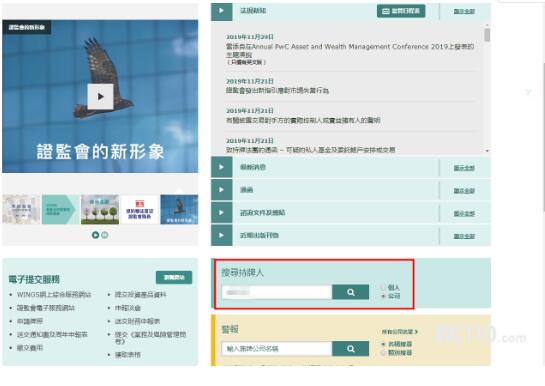Collapse the 法規新知 section arrow

click(x=221, y=11)
